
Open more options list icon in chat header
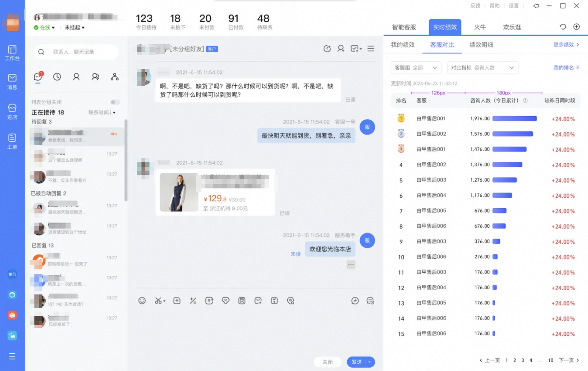(371, 49)
